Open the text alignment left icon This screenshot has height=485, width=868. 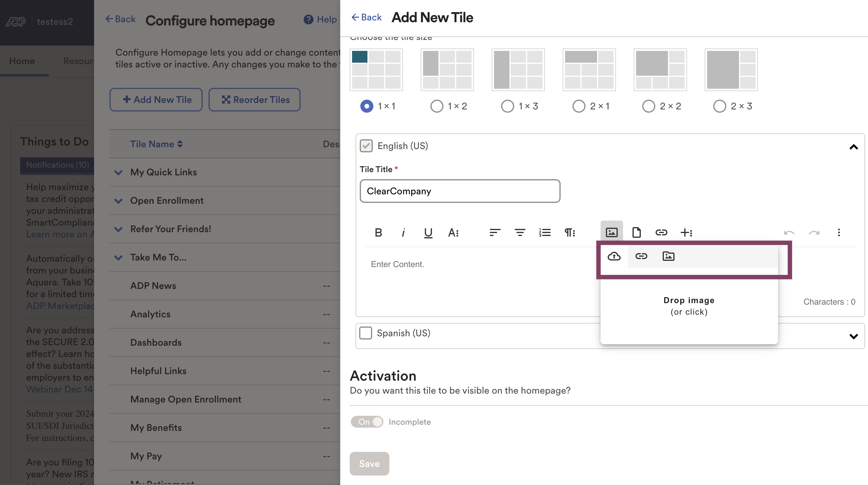495,232
